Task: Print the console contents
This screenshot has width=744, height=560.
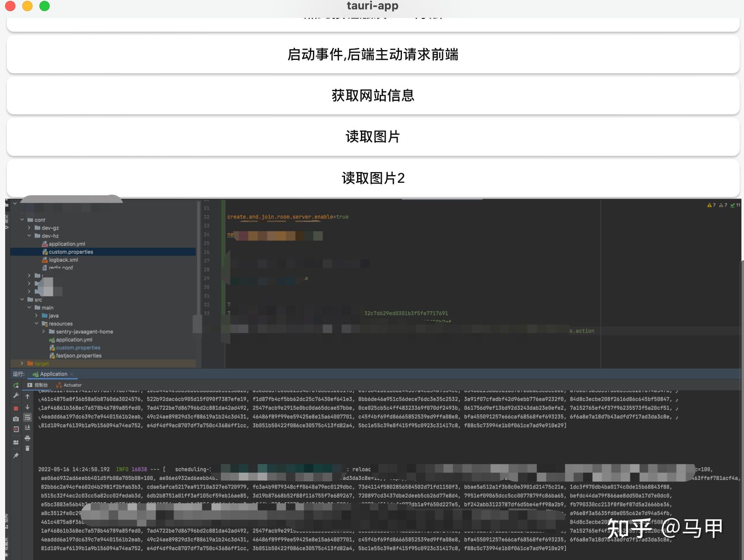Action: coord(27,438)
